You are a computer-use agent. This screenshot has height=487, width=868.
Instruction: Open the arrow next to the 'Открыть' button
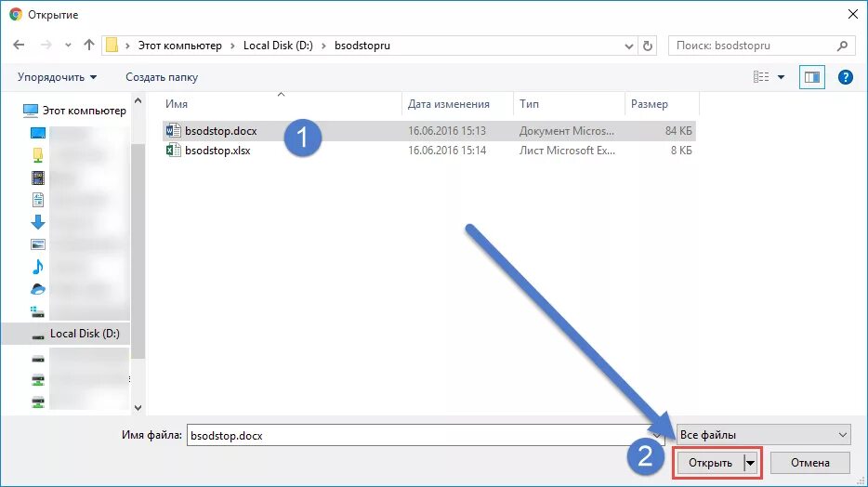(x=751, y=463)
